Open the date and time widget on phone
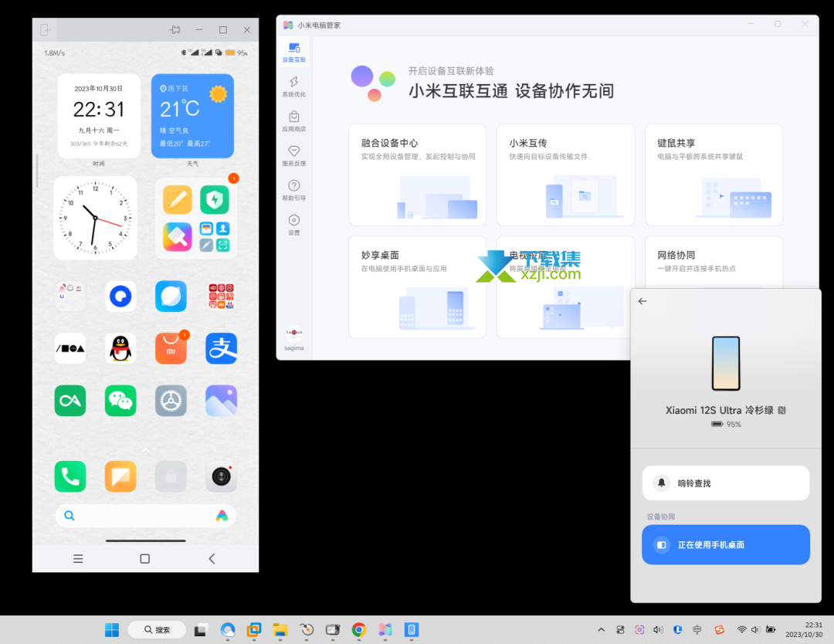Screen dimensions: 834x644 (x=98, y=116)
